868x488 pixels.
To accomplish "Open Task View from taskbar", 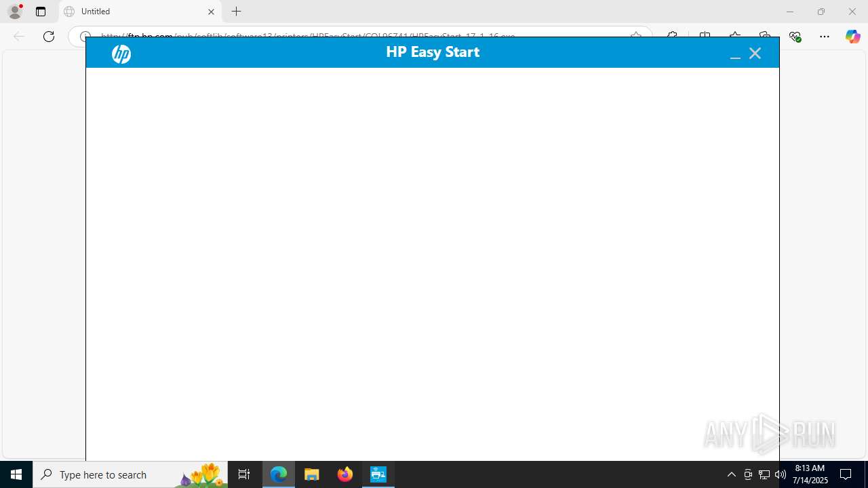I will coord(244,474).
